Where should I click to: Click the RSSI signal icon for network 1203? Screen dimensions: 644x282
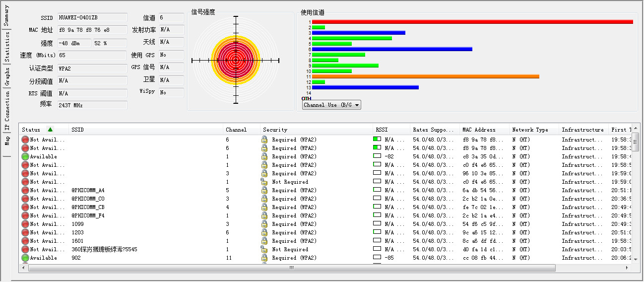coord(377,232)
